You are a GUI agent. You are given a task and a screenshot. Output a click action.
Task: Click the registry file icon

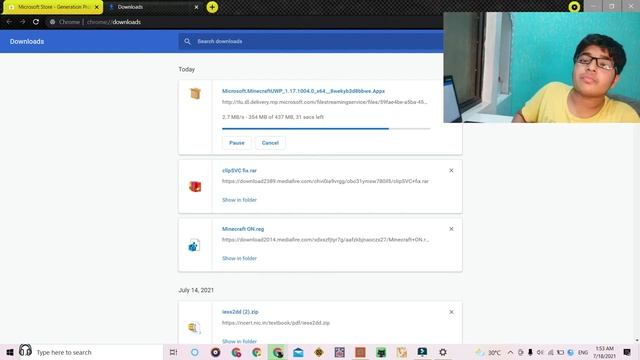click(194, 245)
